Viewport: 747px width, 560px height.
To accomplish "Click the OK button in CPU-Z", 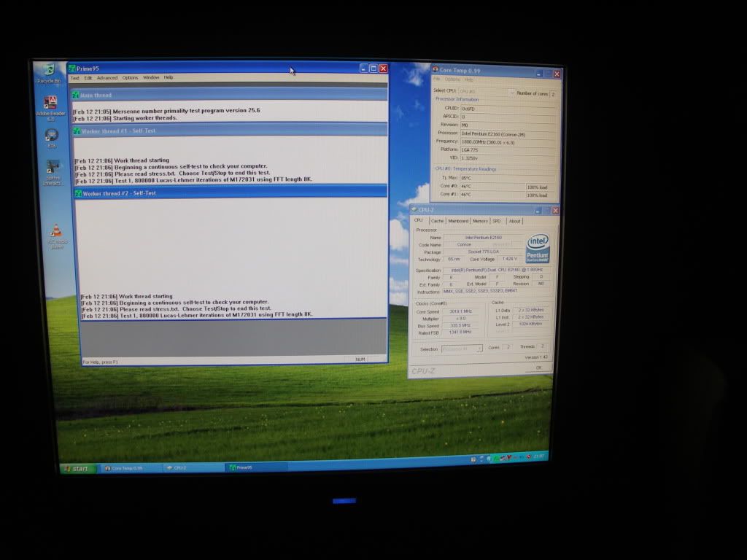I will (x=539, y=367).
